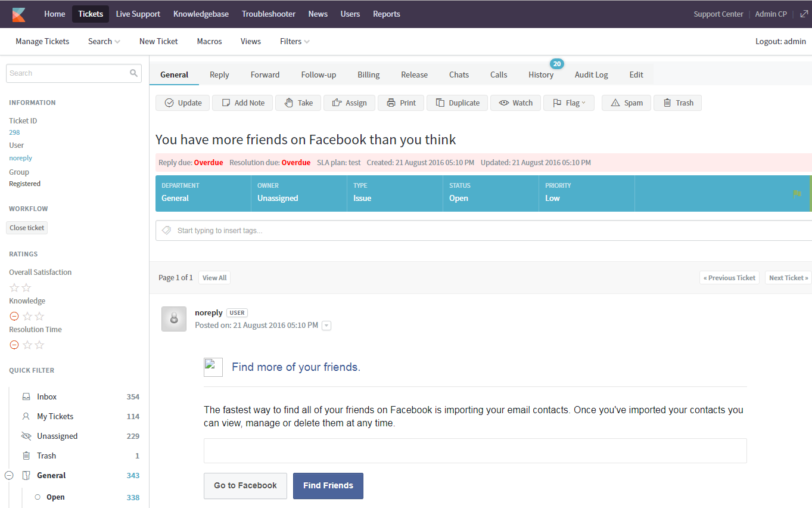Screen dimensions: 812x508
Task: Open the Flag dropdown
Action: click(x=568, y=103)
